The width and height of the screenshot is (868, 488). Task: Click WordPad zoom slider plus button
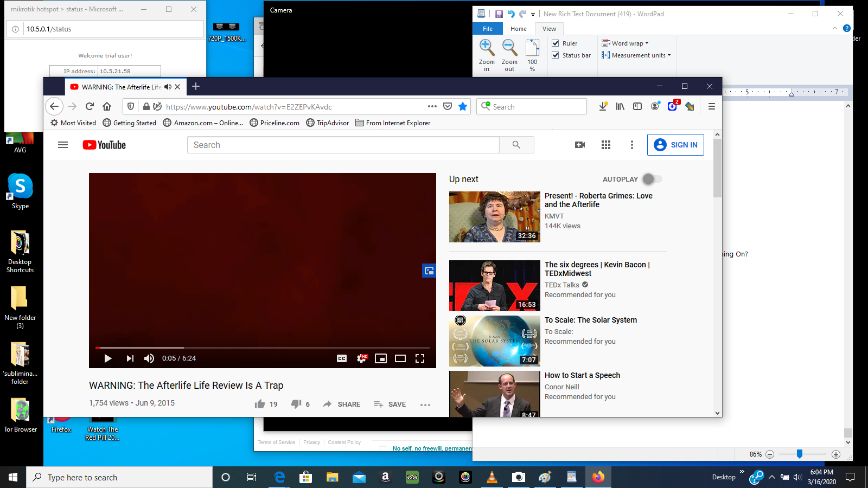point(836,454)
